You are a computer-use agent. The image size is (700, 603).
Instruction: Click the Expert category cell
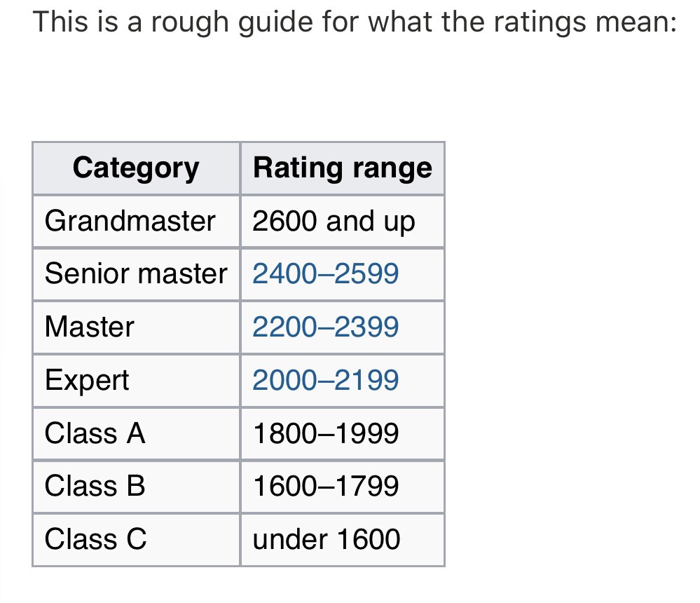click(87, 381)
